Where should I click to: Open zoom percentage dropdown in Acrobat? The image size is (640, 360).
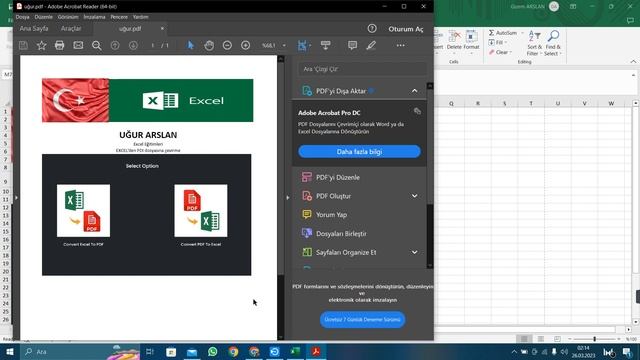pyautogui.click(x=284, y=45)
